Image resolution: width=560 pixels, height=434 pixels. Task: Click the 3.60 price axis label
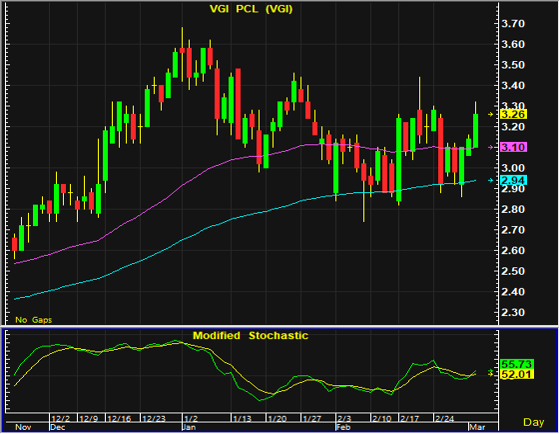coord(513,45)
